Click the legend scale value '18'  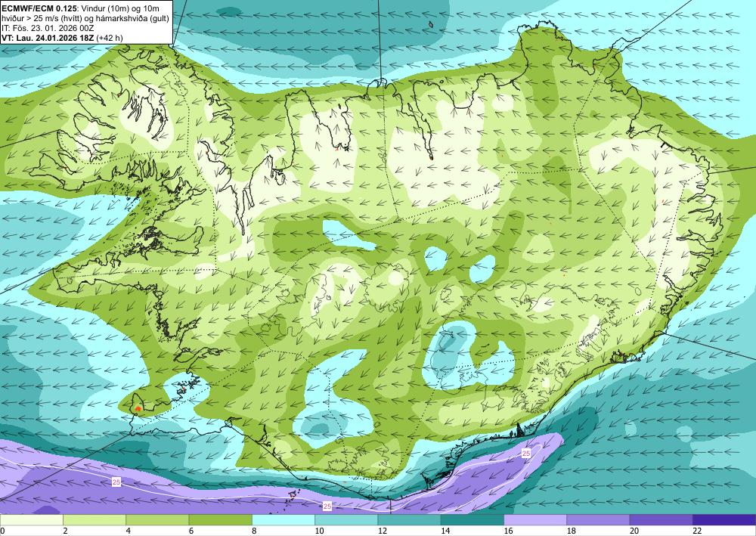click(x=571, y=531)
